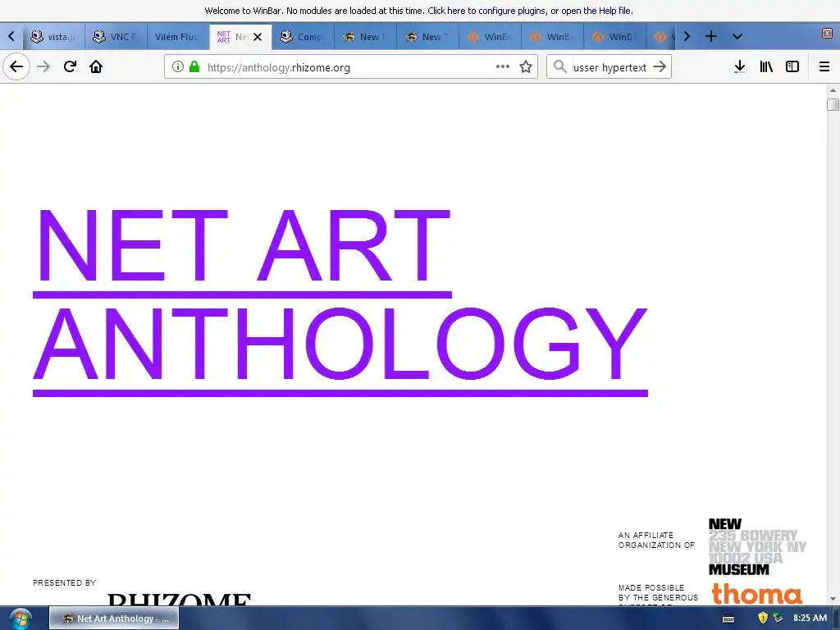The width and height of the screenshot is (840, 630).
Task: Go back to the previous page
Action: tap(16, 66)
